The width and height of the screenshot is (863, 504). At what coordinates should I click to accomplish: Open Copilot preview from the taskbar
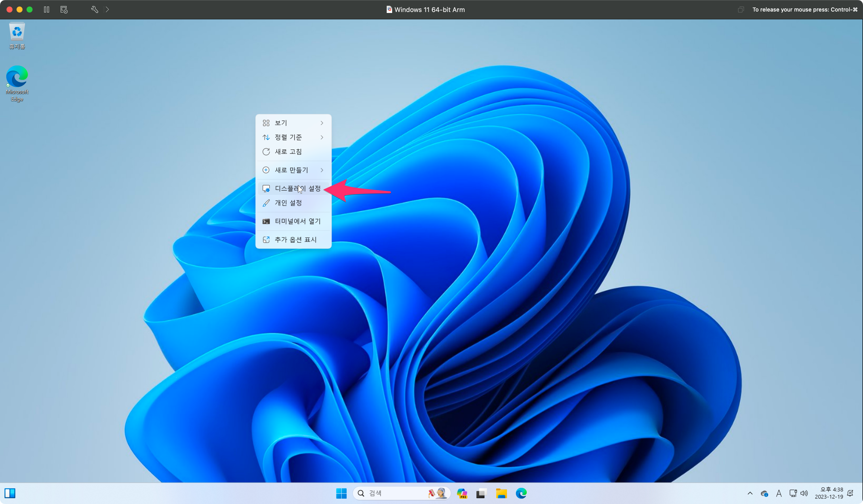pos(462,493)
